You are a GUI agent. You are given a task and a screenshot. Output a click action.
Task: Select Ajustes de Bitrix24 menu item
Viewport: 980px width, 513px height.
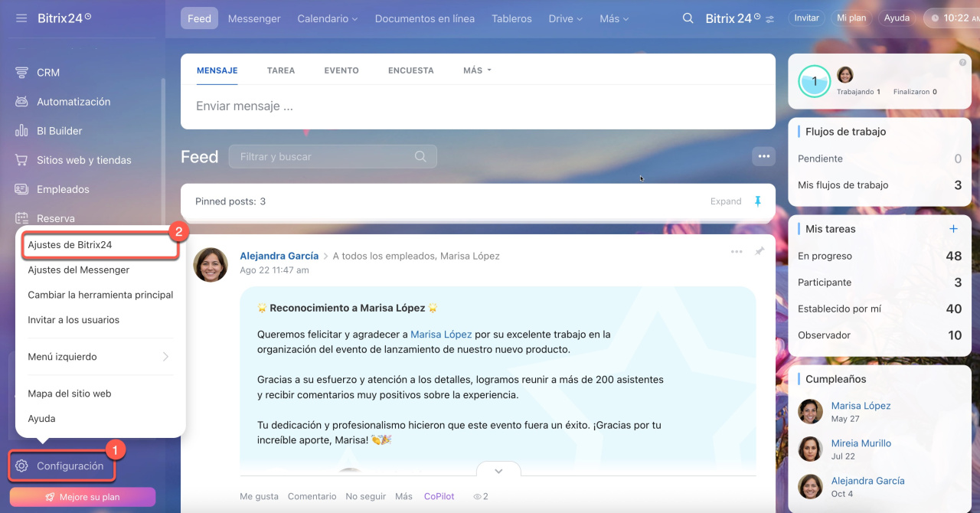click(x=70, y=245)
